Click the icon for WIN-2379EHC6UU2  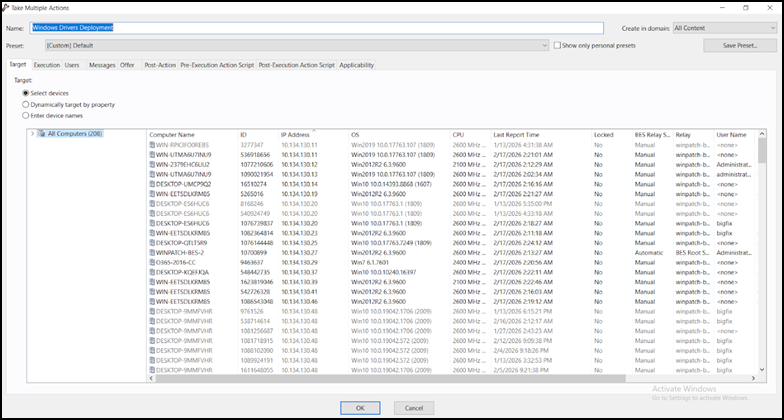152,164
